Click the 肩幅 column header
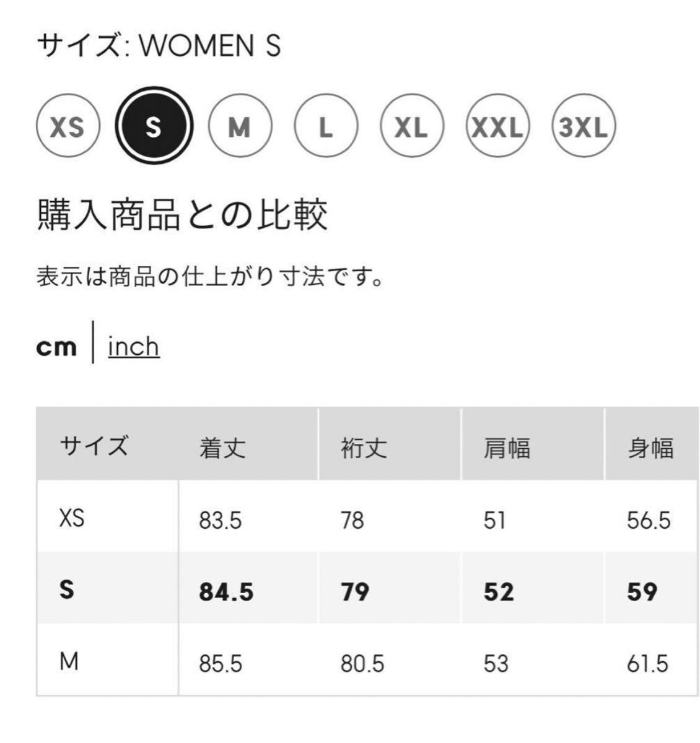 [506, 448]
